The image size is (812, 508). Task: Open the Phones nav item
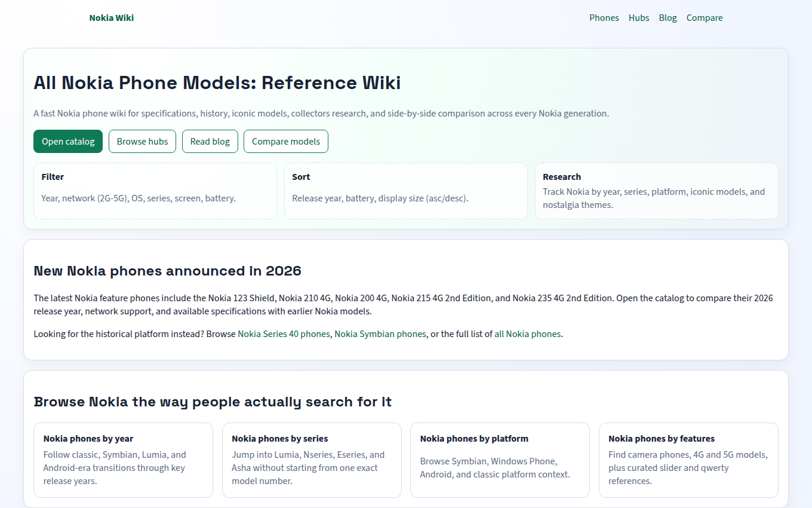click(604, 18)
